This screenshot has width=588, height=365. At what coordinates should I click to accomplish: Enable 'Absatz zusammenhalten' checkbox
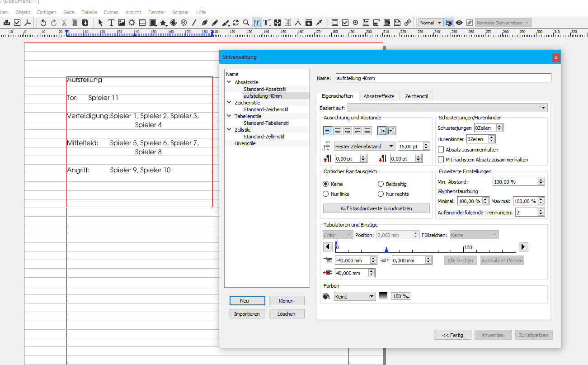[x=441, y=150]
